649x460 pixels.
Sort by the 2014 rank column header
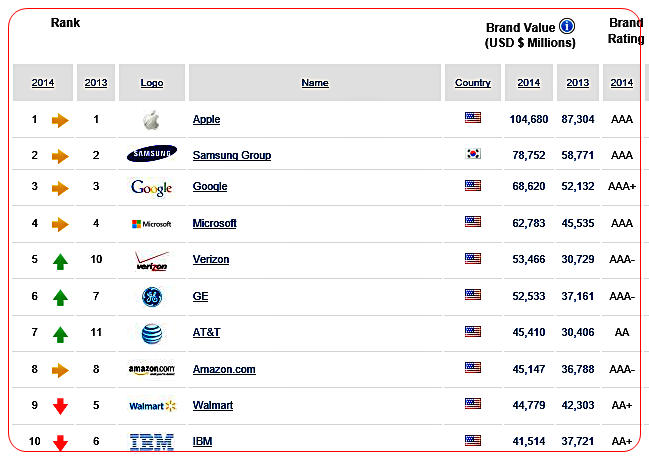point(43,83)
